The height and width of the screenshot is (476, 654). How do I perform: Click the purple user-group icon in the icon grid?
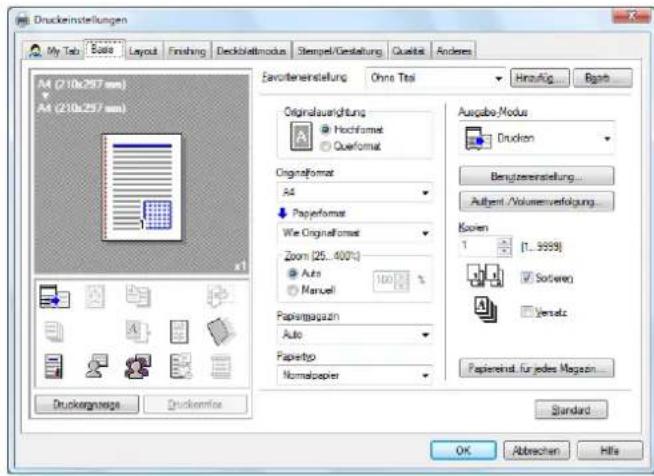(x=138, y=366)
